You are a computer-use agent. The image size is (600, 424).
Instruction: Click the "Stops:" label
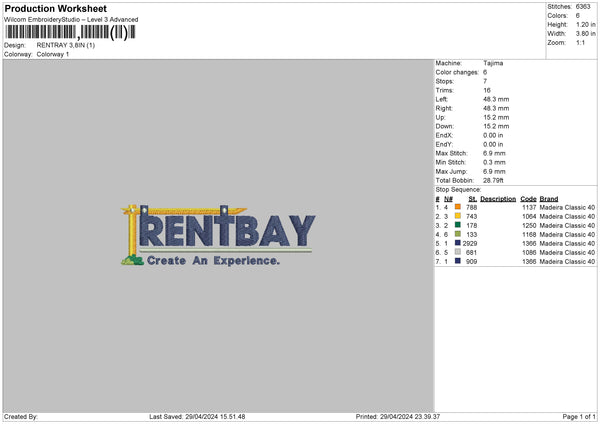point(445,81)
